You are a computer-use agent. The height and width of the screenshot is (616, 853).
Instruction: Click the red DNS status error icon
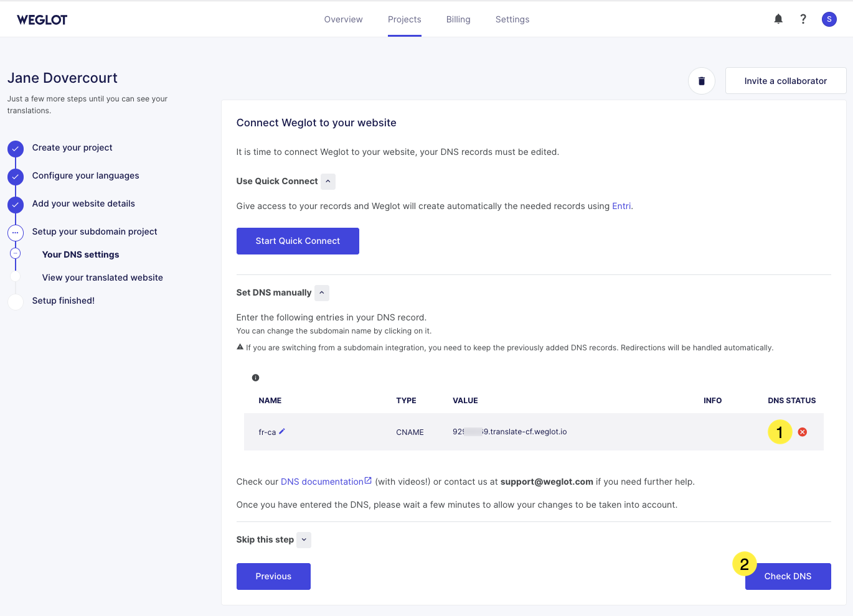coord(803,432)
